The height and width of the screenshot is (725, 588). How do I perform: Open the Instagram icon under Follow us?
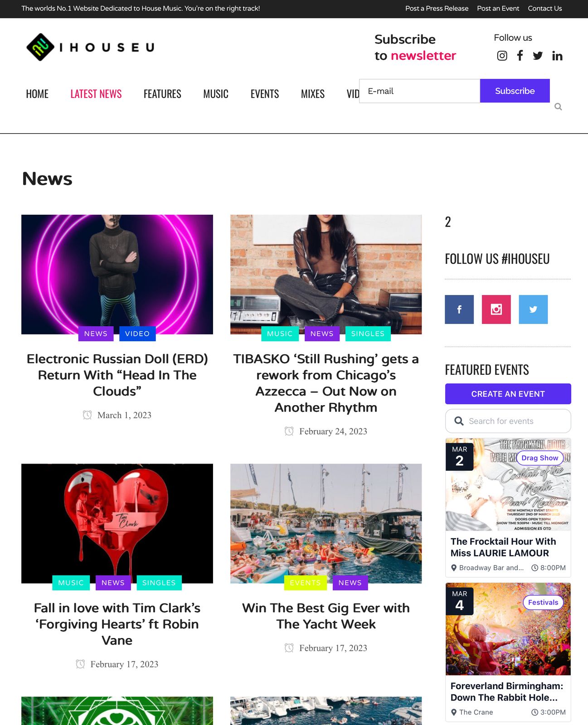502,56
